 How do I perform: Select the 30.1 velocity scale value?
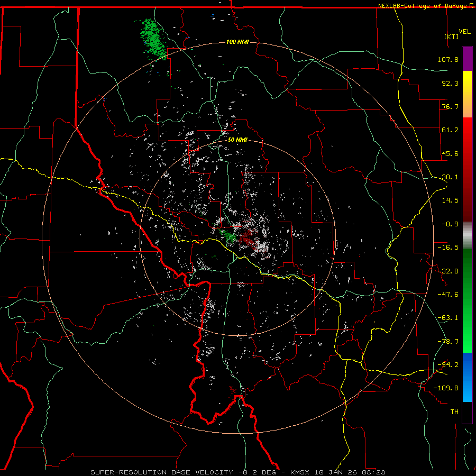click(x=450, y=177)
